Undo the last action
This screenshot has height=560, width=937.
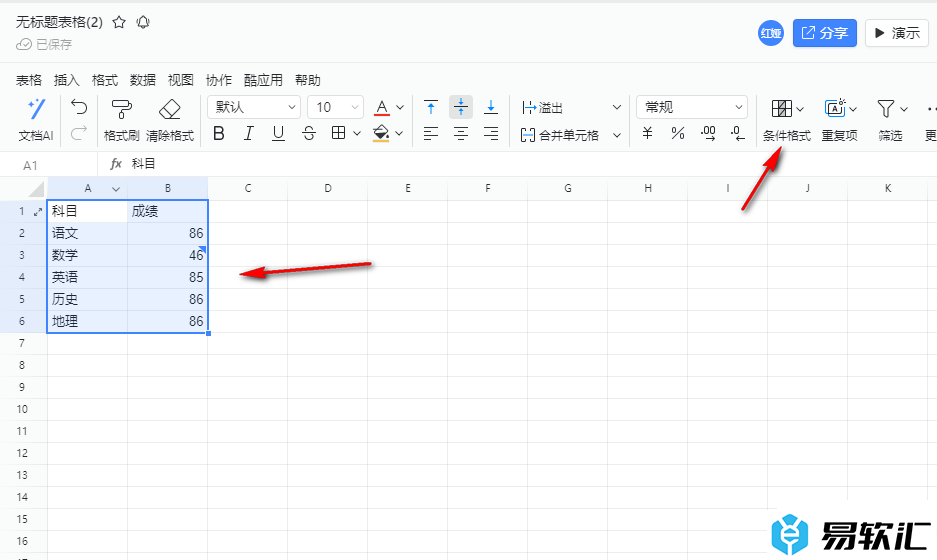pyautogui.click(x=79, y=107)
